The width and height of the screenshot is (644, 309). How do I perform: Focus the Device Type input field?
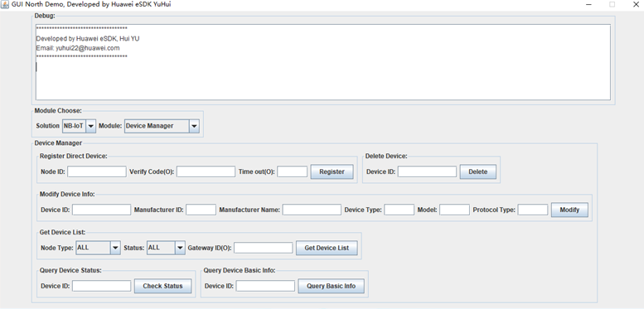click(x=399, y=210)
